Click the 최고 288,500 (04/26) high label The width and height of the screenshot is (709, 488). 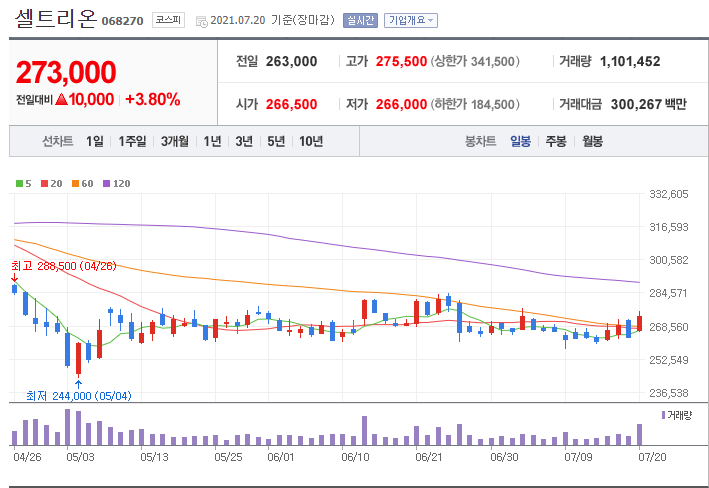point(64,266)
